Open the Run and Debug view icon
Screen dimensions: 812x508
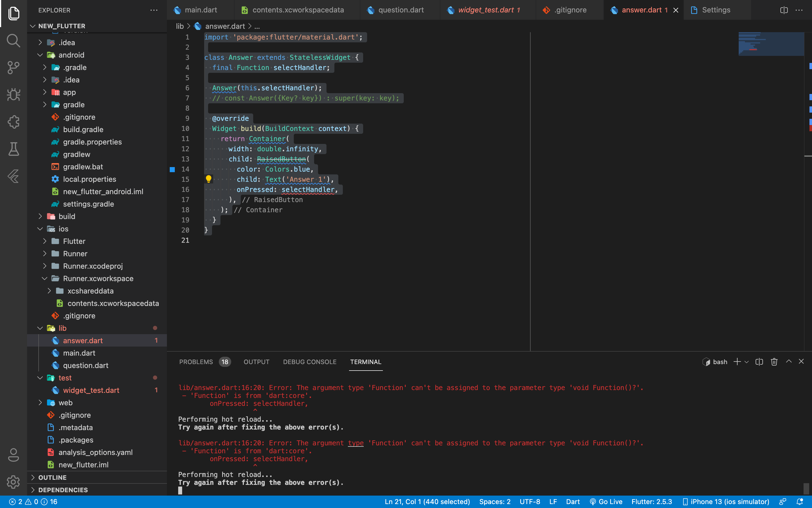[x=14, y=95]
